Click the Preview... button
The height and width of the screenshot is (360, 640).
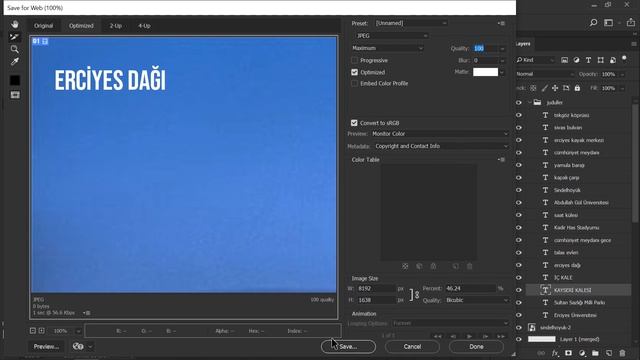pyautogui.click(x=46, y=347)
